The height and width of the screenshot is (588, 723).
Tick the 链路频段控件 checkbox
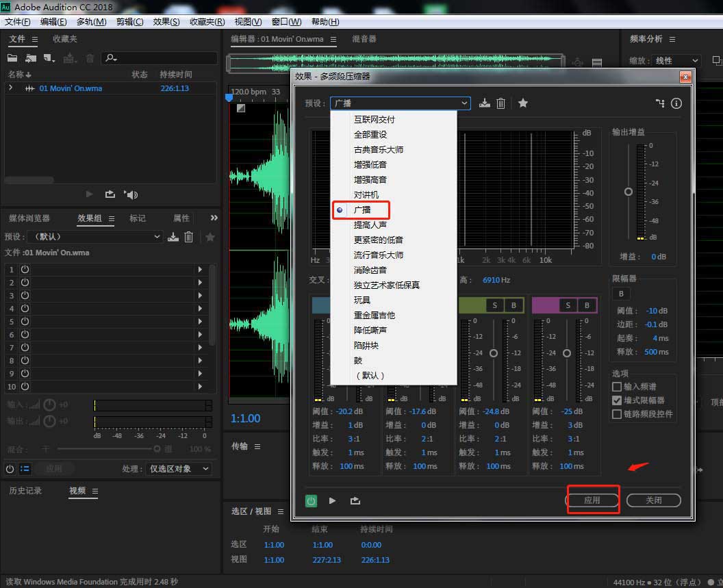[617, 414]
